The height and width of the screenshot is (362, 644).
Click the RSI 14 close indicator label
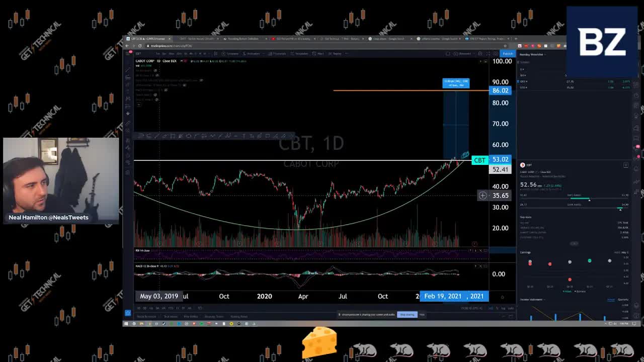coord(142,251)
